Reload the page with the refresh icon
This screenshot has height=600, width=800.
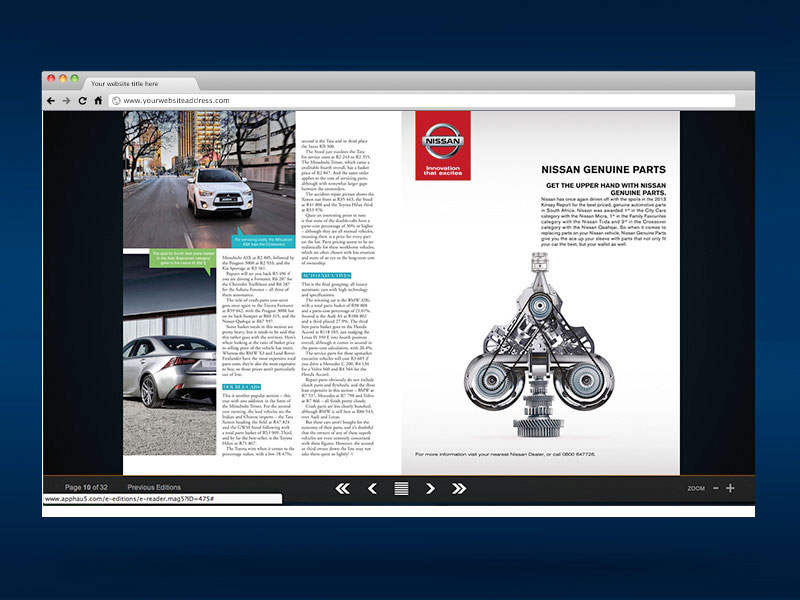pos(81,101)
